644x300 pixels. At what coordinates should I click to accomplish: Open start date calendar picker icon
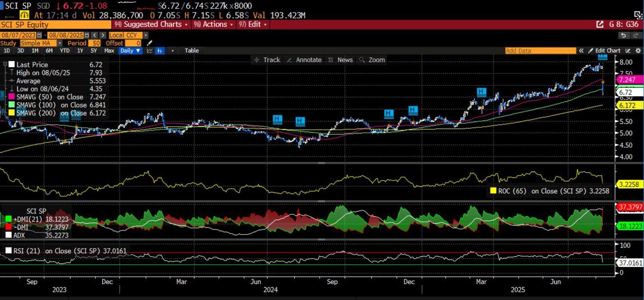pyautogui.click(x=40, y=35)
